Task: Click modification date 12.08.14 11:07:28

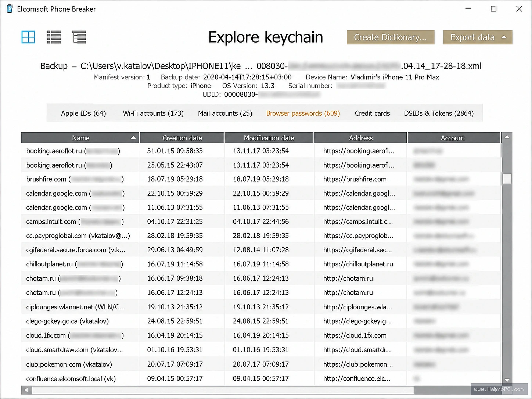Action: 261,250
